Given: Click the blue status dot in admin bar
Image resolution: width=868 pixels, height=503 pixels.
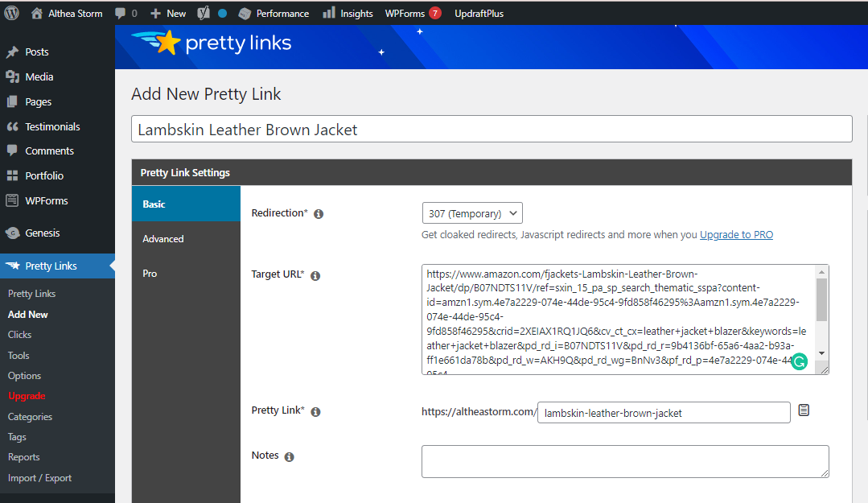Looking at the screenshot, I should 223,14.
